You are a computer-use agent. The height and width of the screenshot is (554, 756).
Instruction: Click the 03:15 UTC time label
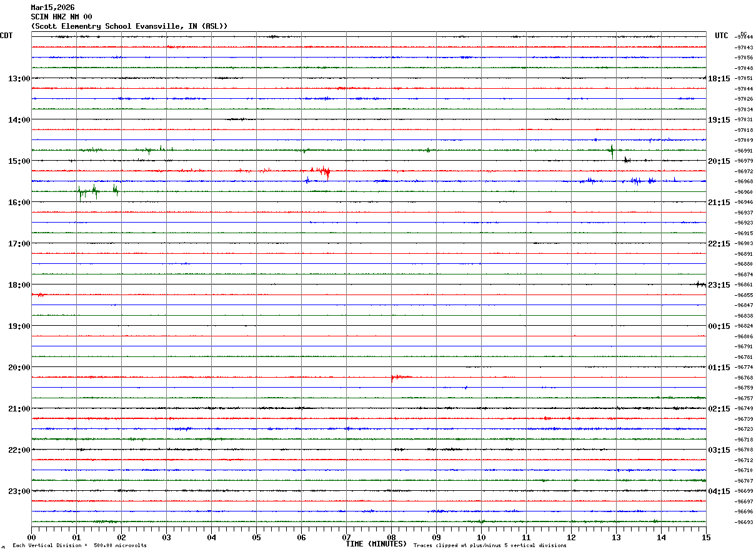[719, 450]
